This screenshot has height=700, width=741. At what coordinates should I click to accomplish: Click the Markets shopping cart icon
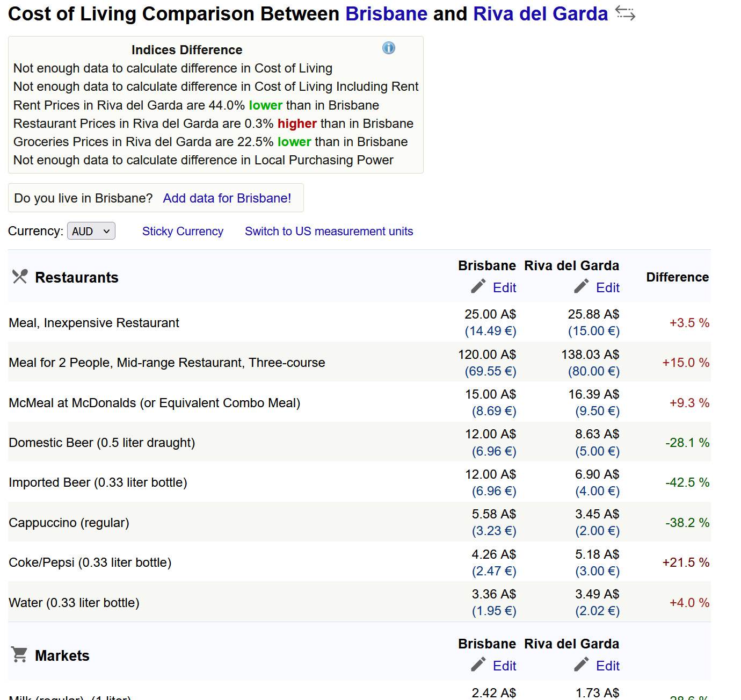point(20,655)
